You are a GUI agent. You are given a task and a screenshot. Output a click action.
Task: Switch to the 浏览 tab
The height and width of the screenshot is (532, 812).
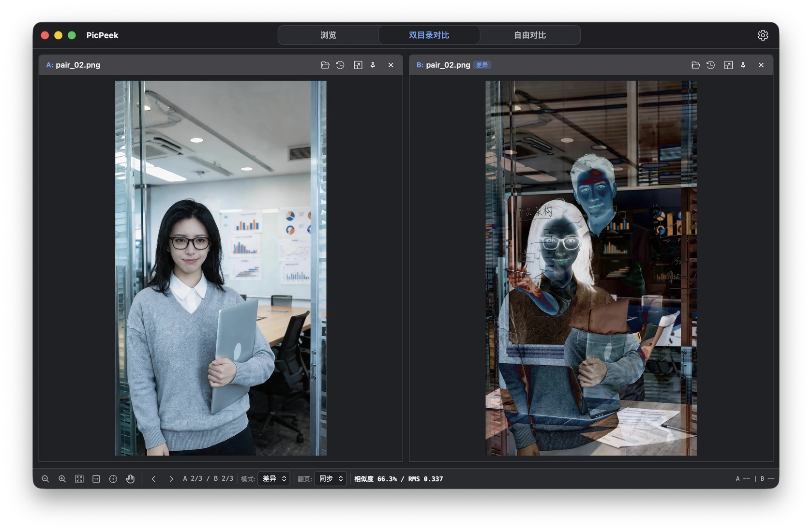[328, 35]
